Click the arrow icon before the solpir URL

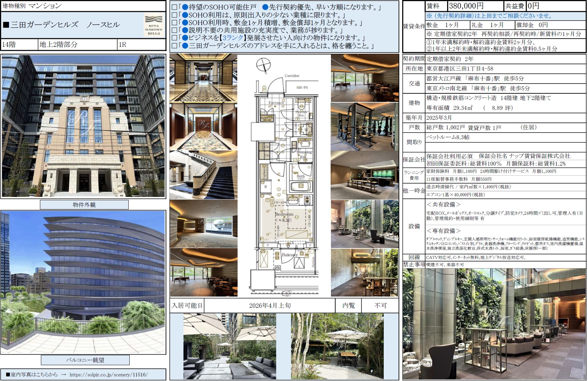(64, 375)
